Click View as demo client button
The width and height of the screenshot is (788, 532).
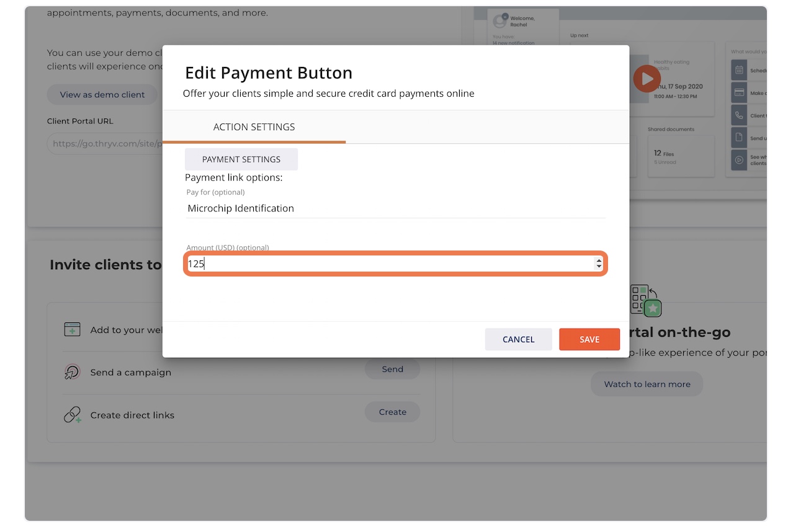[102, 95]
